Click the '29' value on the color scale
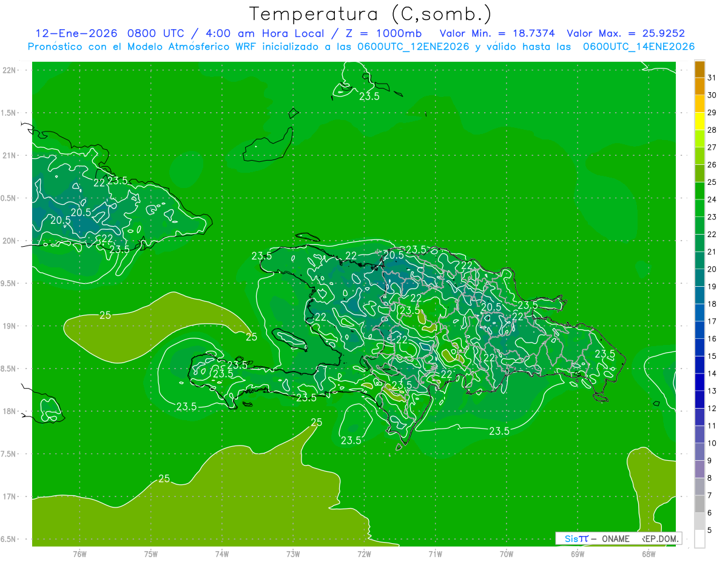 pyautogui.click(x=712, y=112)
